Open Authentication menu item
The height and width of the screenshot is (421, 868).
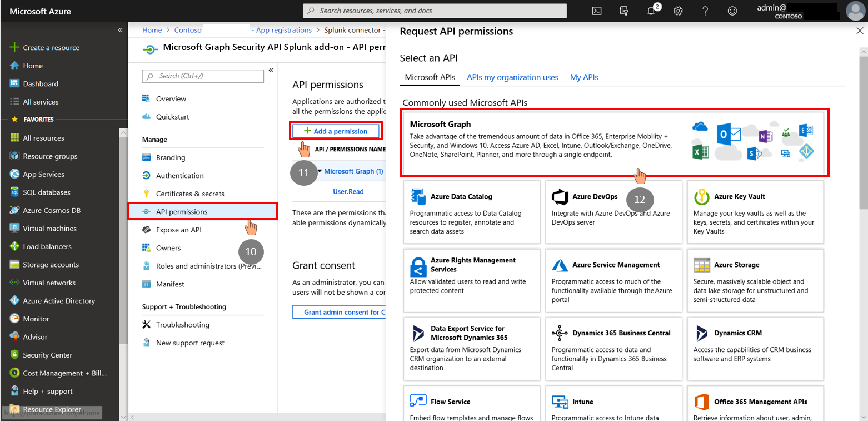(180, 175)
